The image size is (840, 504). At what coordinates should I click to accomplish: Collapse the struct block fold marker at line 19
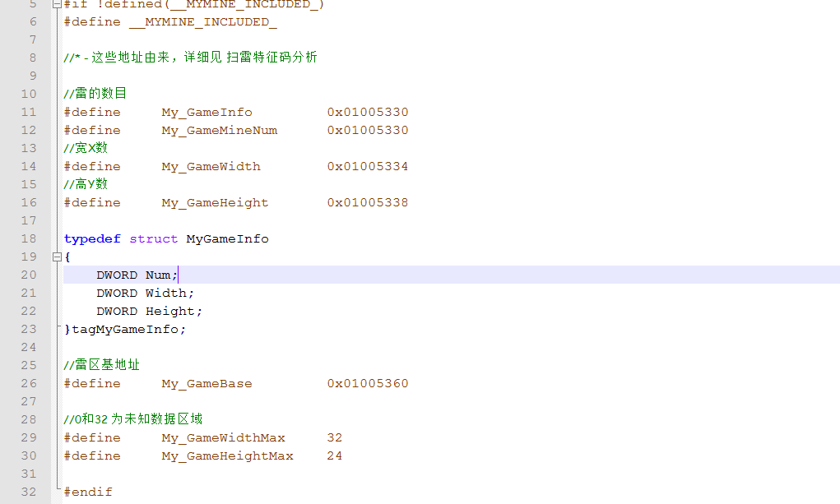point(56,257)
